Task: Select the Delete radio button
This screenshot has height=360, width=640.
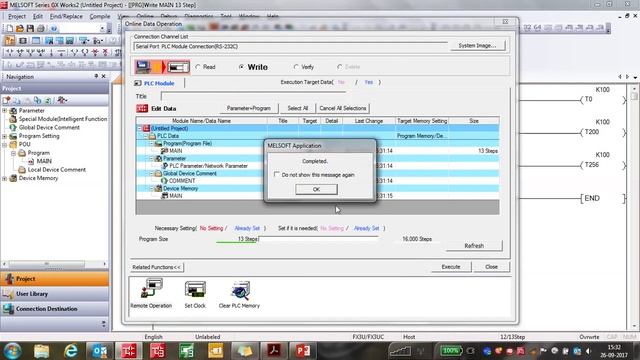Action: pyautogui.click(x=340, y=67)
